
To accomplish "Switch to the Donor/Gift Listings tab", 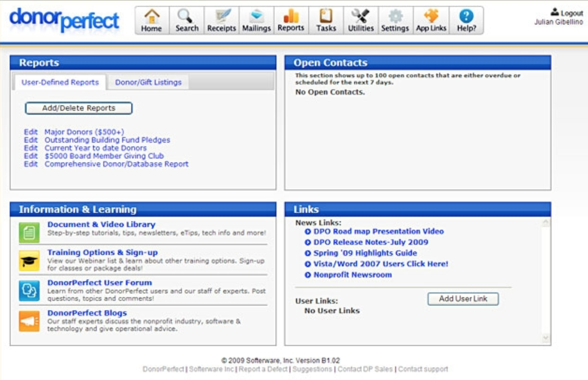I will [x=148, y=82].
